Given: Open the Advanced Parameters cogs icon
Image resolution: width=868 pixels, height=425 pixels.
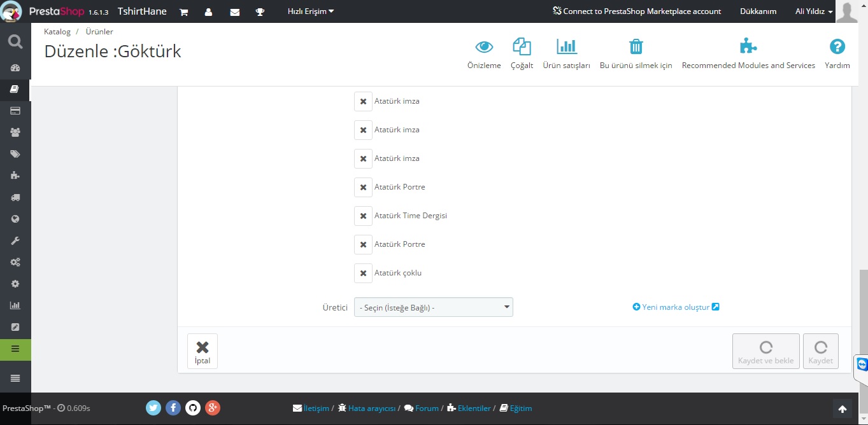Looking at the screenshot, I should point(15,262).
